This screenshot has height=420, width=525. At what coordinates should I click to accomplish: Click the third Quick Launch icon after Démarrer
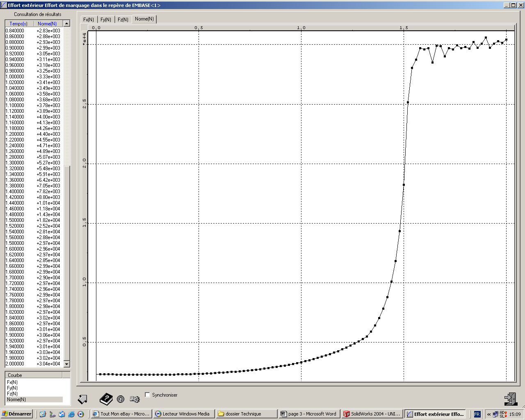click(x=62, y=414)
